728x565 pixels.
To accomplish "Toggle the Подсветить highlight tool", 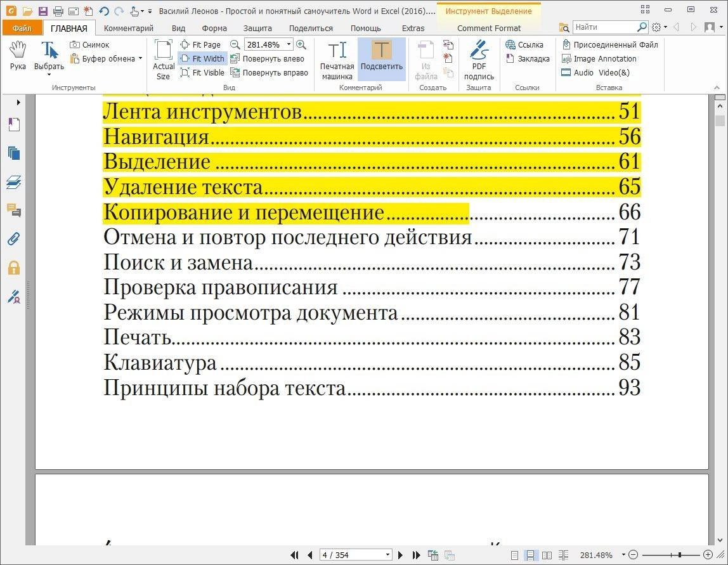I will coord(382,60).
